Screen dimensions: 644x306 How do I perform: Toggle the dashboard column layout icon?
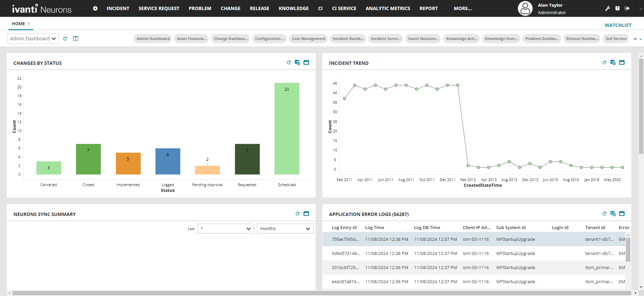(x=76, y=39)
